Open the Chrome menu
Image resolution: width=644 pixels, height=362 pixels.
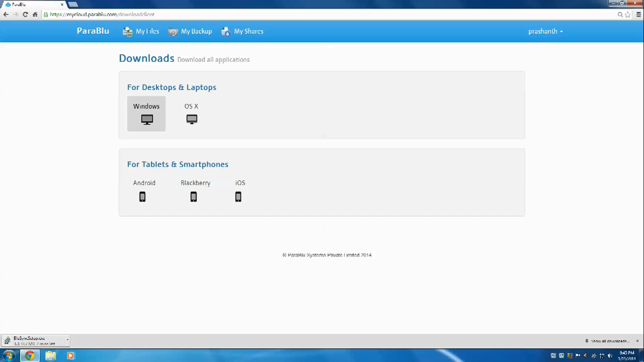(x=639, y=15)
